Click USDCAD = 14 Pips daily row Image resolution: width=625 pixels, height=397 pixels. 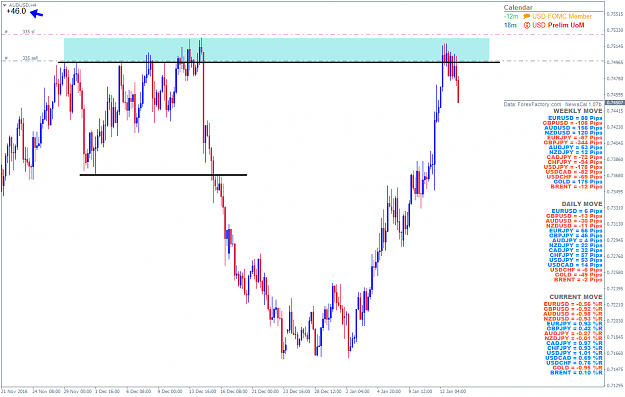(x=575, y=265)
